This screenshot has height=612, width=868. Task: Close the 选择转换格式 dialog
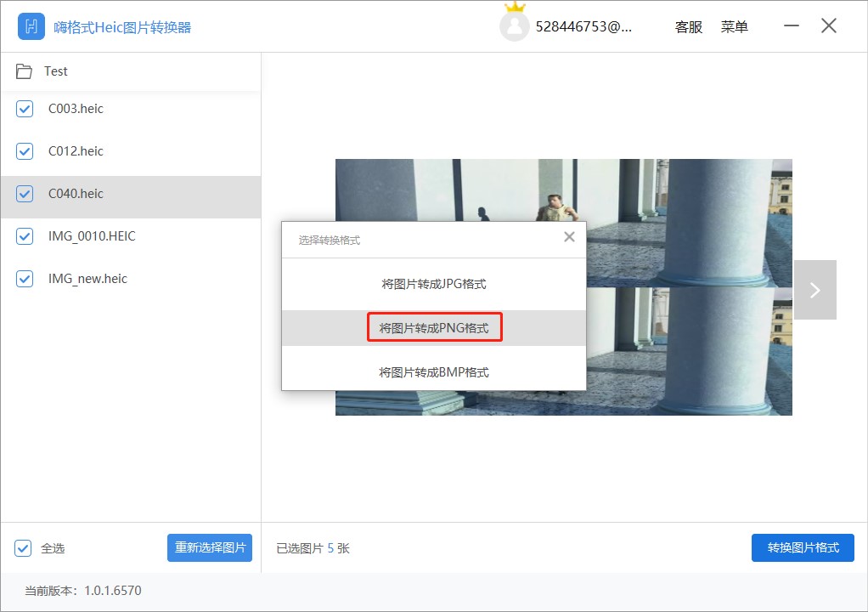click(569, 237)
